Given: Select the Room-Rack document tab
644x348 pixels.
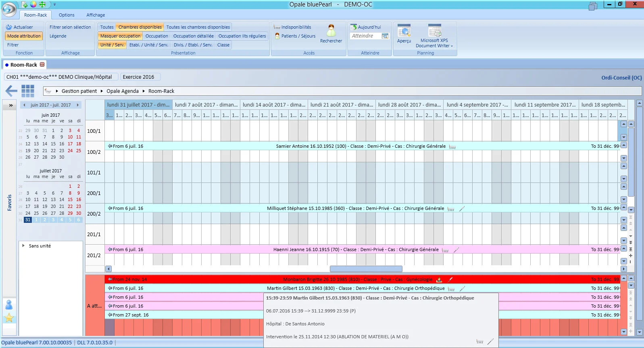Looking at the screenshot, I should pos(24,65).
